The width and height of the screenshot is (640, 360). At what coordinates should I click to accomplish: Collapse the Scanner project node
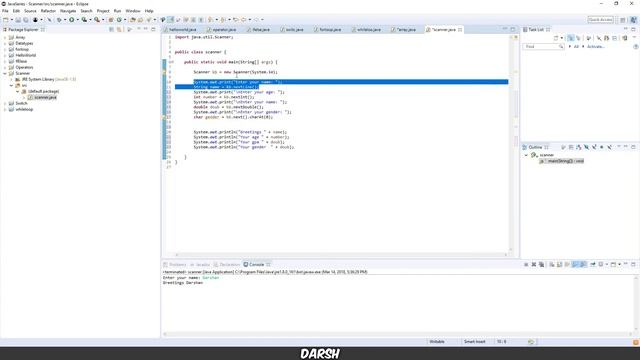click(x=5, y=73)
